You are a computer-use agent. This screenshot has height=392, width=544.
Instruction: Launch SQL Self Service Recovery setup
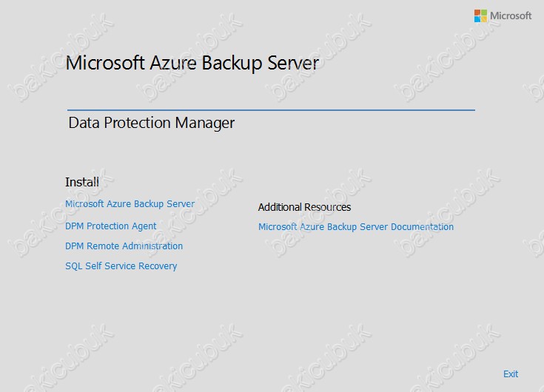(x=121, y=266)
